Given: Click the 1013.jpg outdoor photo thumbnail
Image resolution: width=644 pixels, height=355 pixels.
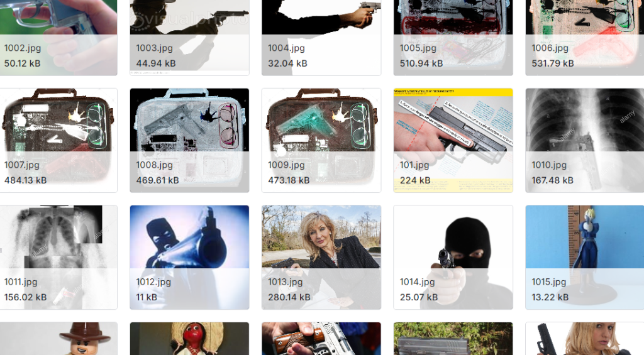Looking at the screenshot, I should (321, 258).
